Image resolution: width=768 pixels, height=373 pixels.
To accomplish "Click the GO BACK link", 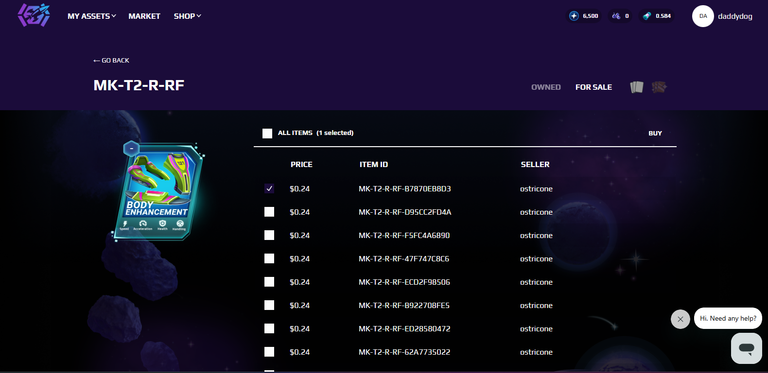I will tap(111, 60).
